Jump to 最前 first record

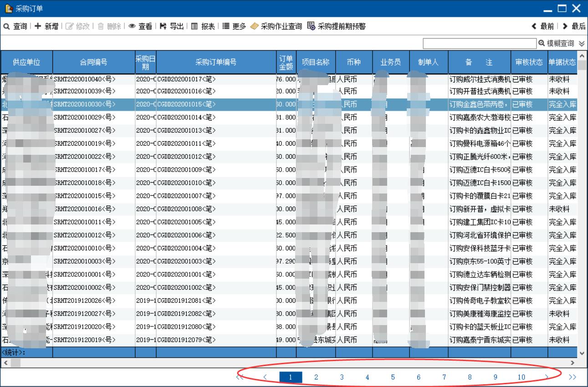click(x=543, y=26)
